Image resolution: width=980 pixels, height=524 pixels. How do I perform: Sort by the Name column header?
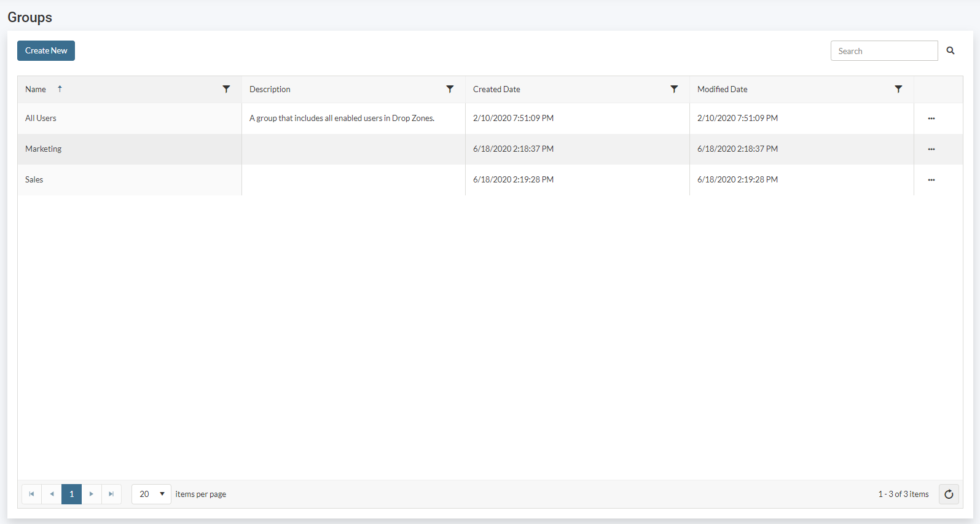[36, 90]
